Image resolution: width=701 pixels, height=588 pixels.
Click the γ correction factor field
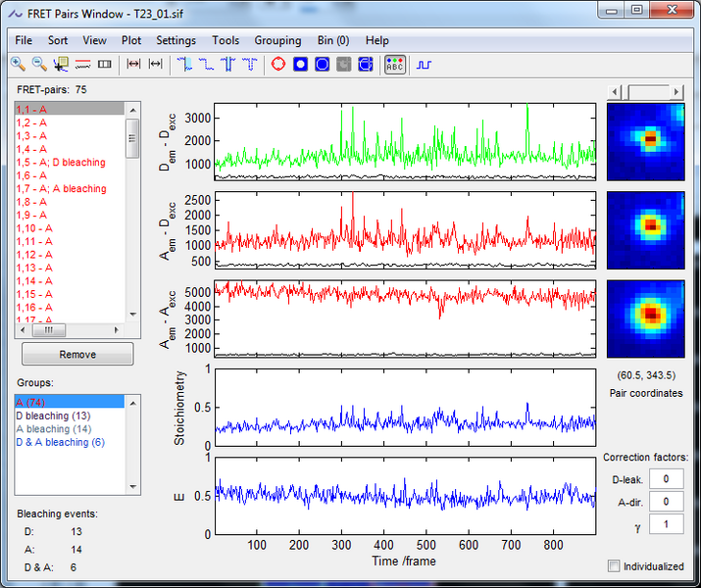coord(666,524)
